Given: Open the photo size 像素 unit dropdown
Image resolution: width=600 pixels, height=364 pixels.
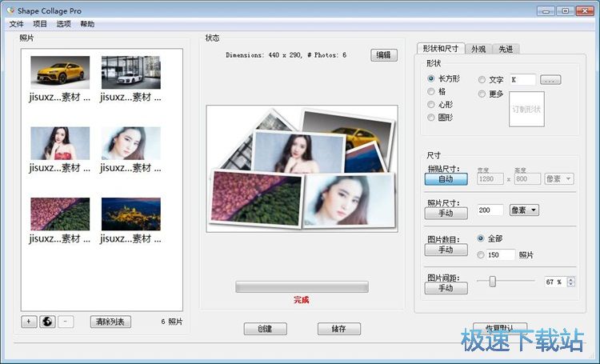Looking at the screenshot, I should click(x=524, y=210).
